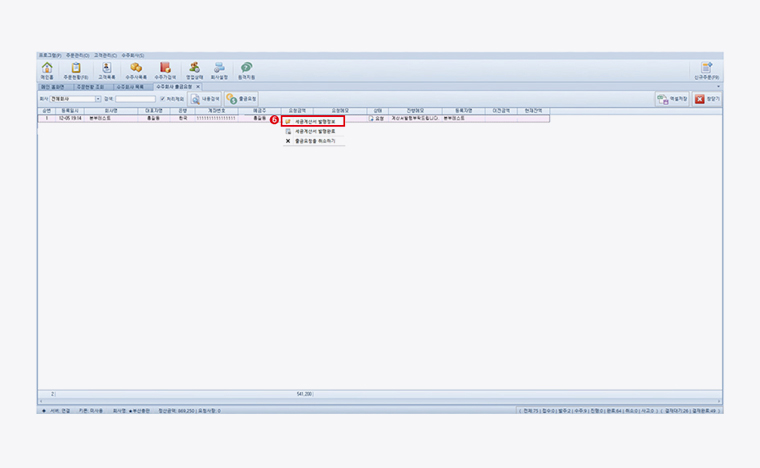The height and width of the screenshot is (468, 760).
Task: Click the 원격지원 remote support icon
Action: (x=246, y=69)
